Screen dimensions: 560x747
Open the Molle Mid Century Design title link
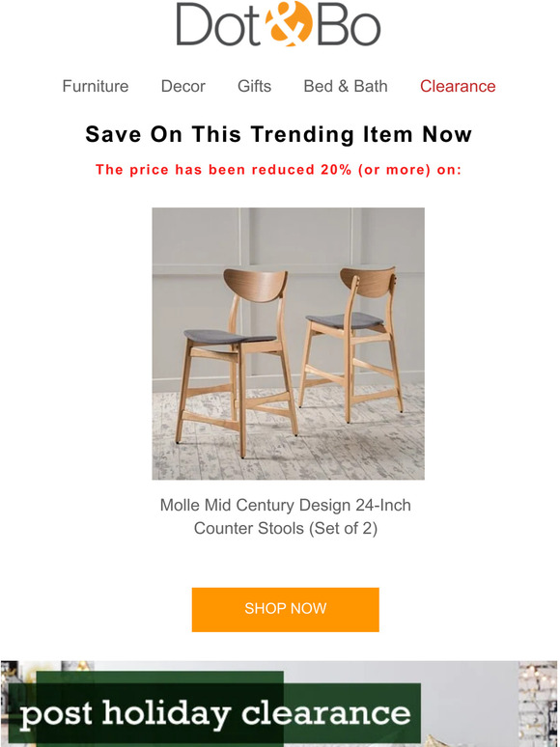[286, 505]
